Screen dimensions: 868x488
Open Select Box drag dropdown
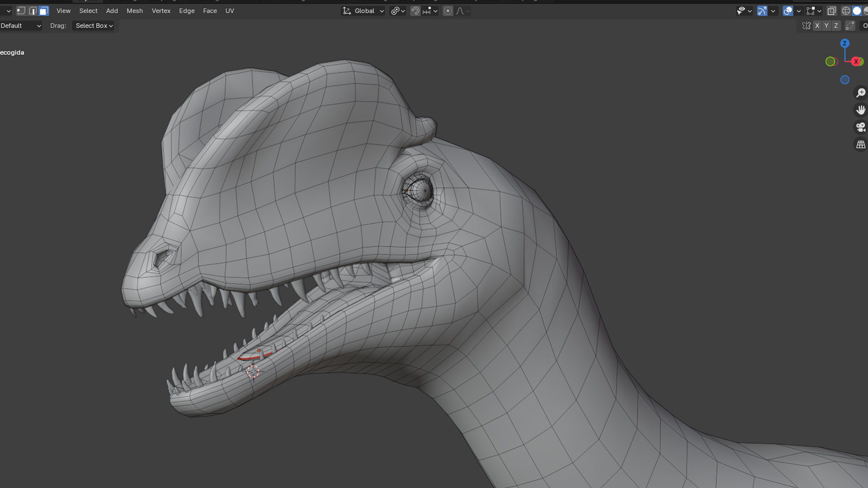pyautogui.click(x=94, y=26)
